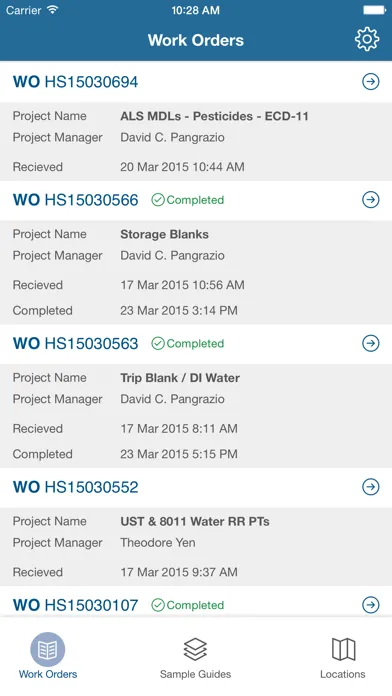
Task: Open arrow for work order HS15030107
Action: tap(371, 605)
